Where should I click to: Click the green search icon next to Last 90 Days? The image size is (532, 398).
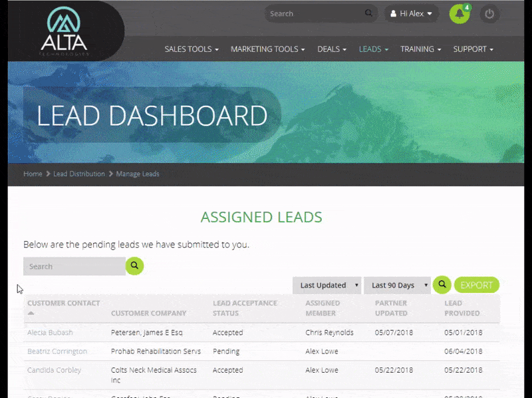click(x=442, y=285)
